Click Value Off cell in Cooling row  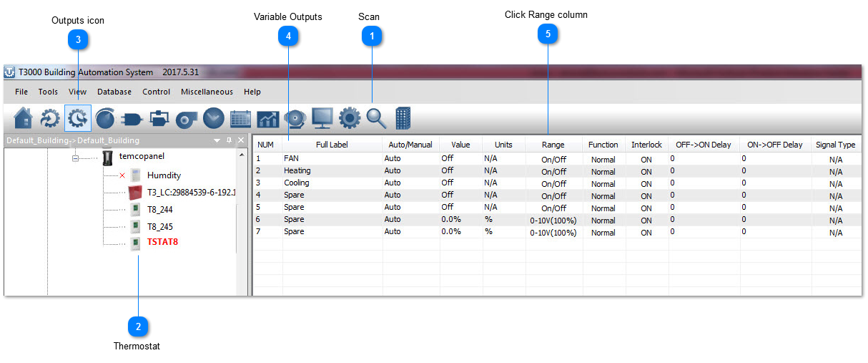[460, 183]
